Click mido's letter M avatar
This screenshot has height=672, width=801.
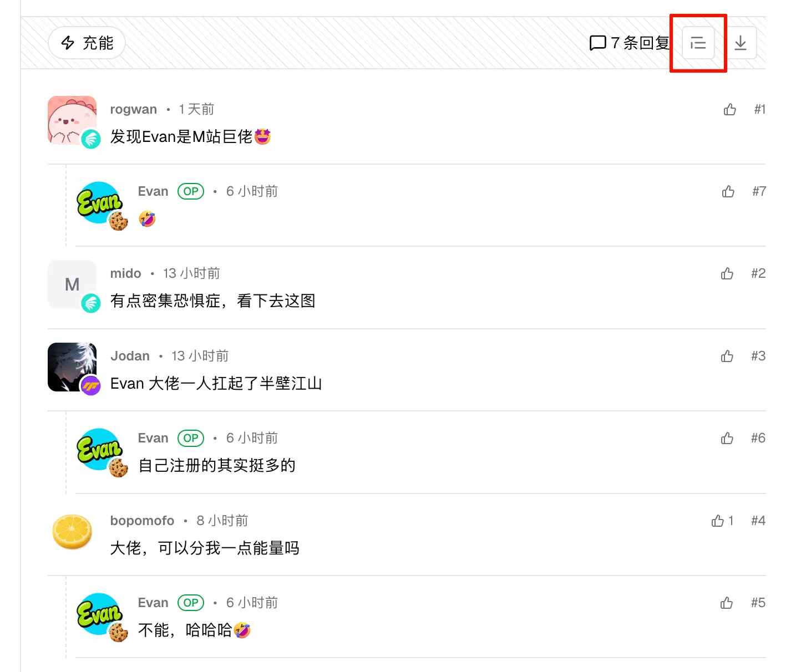coord(72,284)
